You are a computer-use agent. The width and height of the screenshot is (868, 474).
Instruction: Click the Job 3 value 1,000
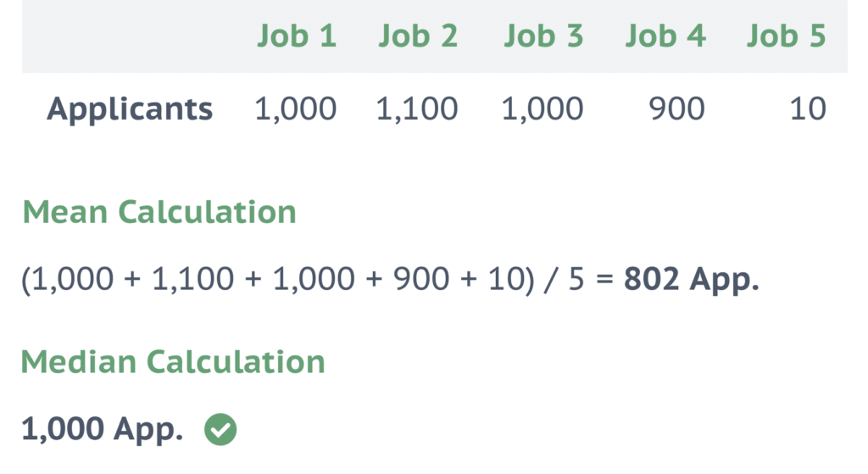(x=542, y=109)
